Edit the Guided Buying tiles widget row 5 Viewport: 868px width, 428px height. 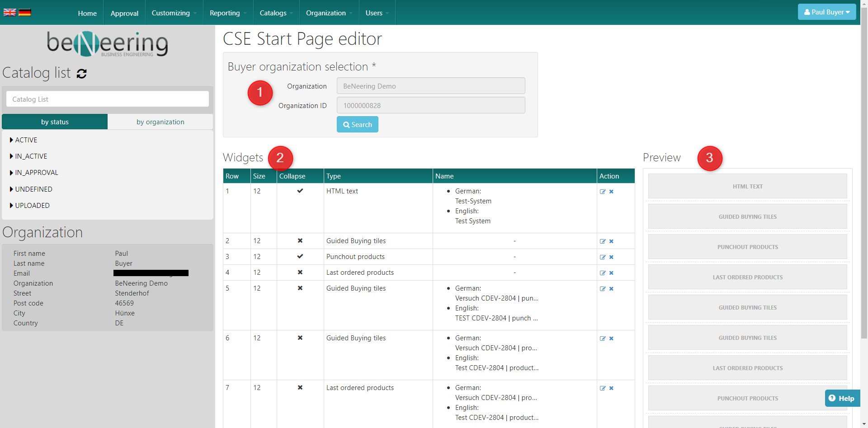click(603, 289)
